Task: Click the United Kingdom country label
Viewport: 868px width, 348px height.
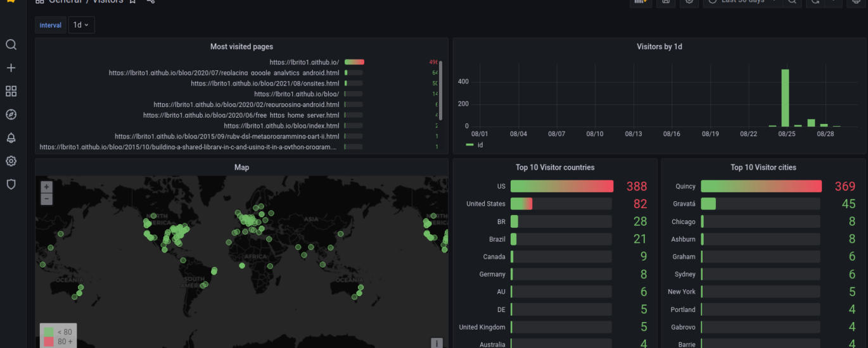Action: [482, 327]
